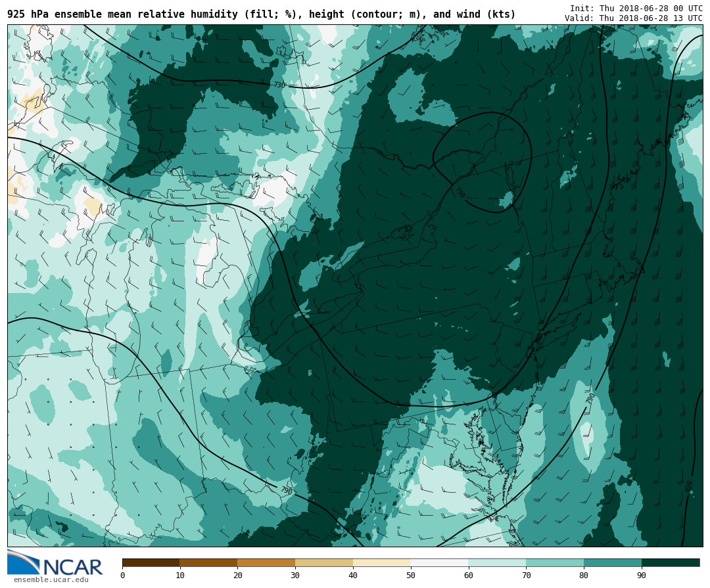Click the 20-30 orange-brown colorbar segment
The image size is (710, 588).
pos(266,562)
